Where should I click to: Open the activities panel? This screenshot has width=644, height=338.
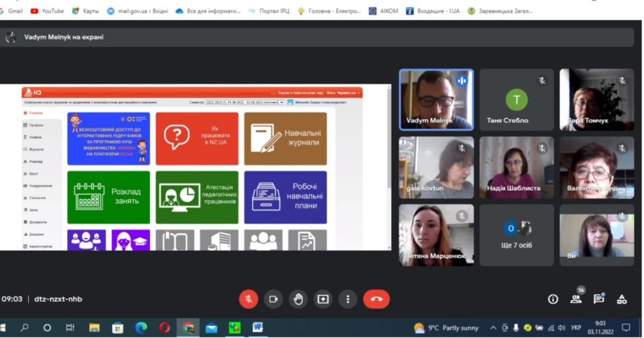tap(622, 299)
